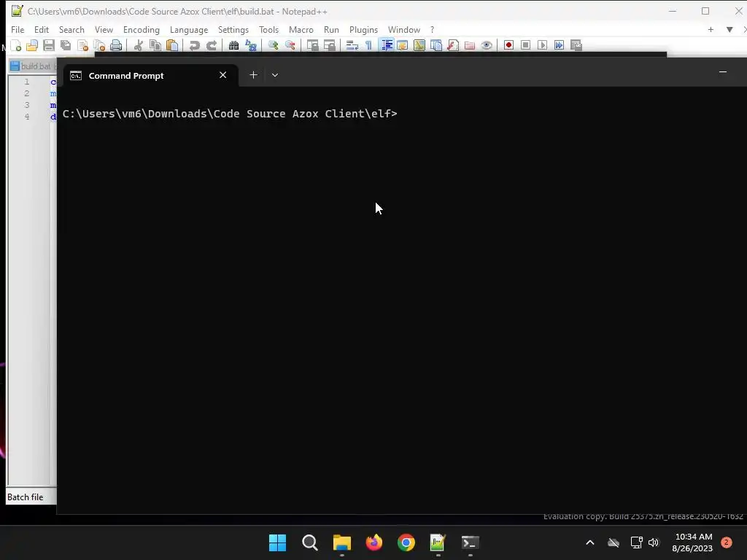Close current document using toolbar icon

(83, 45)
